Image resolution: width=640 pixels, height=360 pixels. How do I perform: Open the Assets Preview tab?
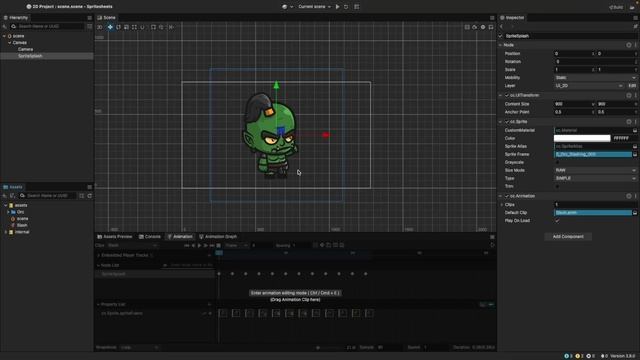(x=115, y=237)
